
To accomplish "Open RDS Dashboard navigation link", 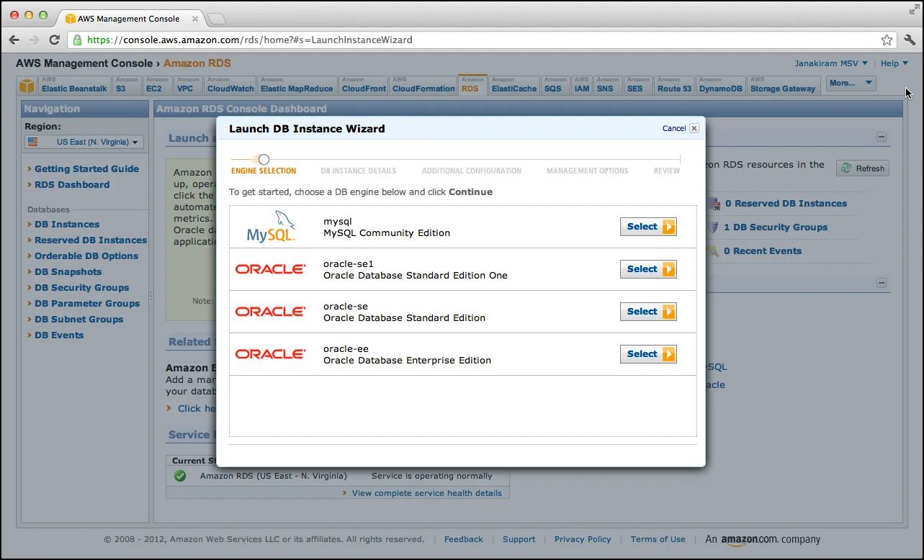I will pos(72,184).
